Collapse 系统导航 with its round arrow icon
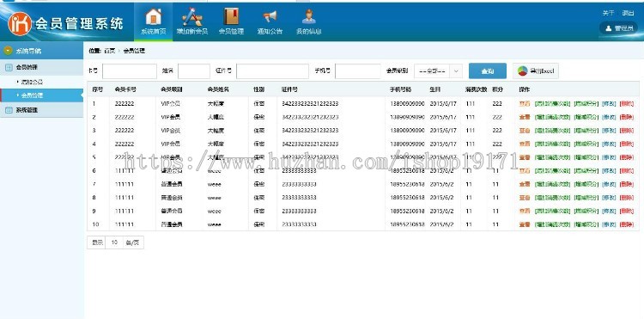Screen dimensions: 644x319 (8, 51)
